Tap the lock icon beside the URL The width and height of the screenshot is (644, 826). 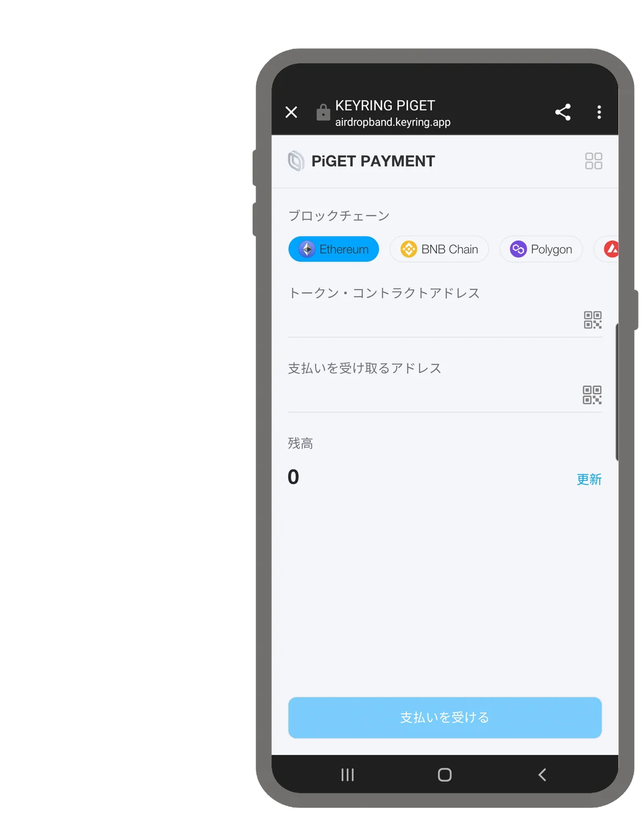click(323, 112)
